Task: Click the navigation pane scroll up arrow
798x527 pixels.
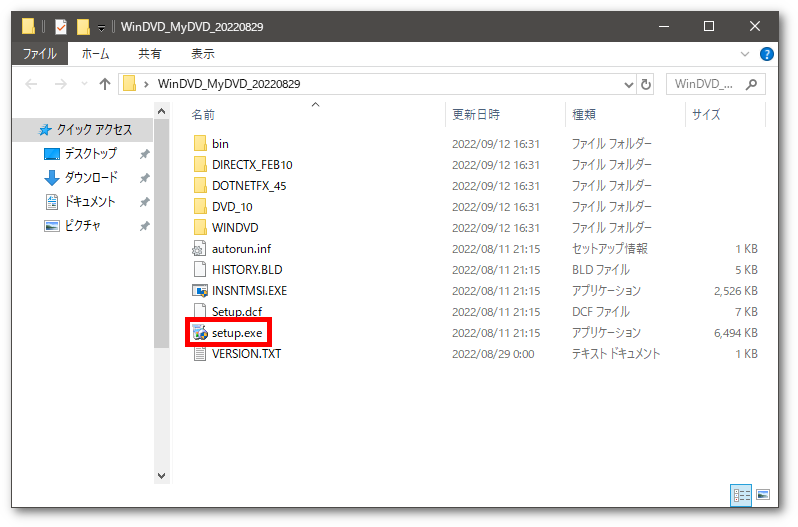Action: coord(161,111)
